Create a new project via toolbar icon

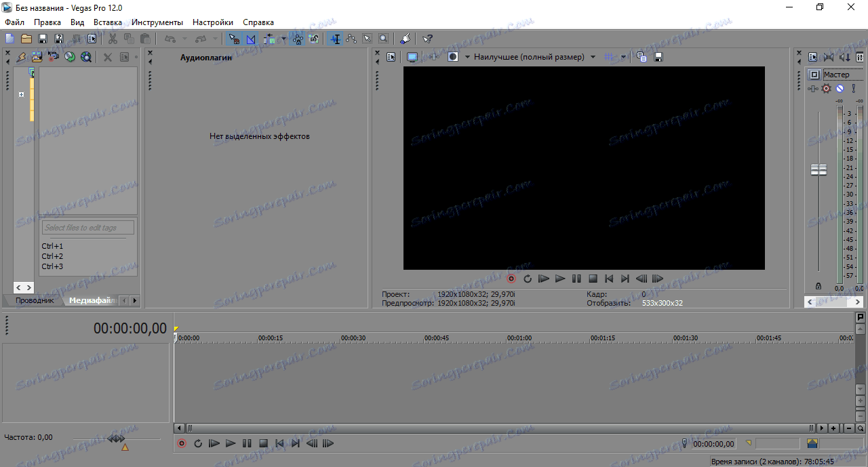[9, 39]
